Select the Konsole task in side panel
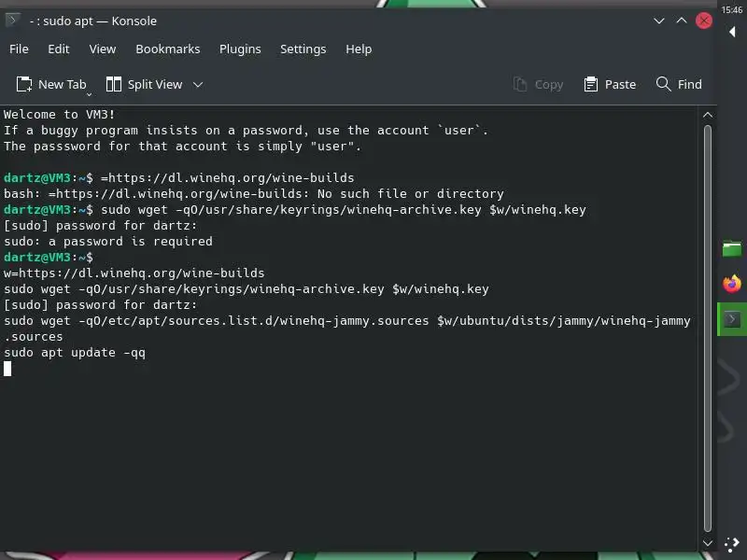 (732, 319)
